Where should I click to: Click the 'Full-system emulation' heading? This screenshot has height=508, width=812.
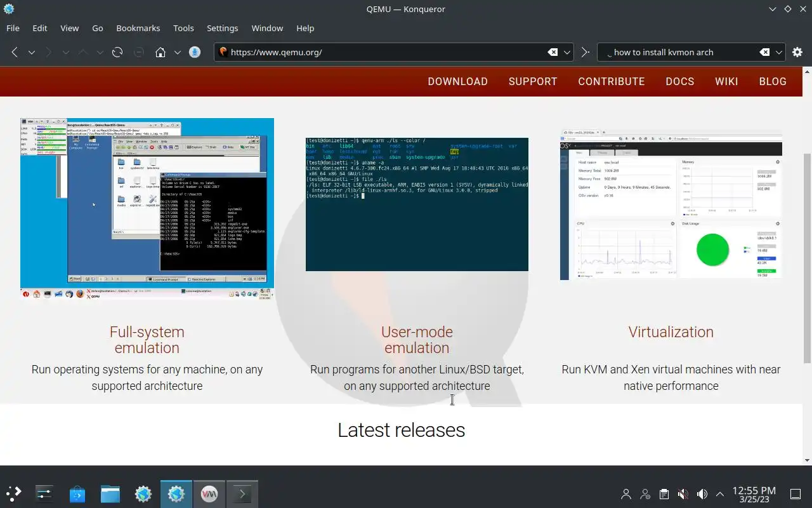click(x=147, y=340)
